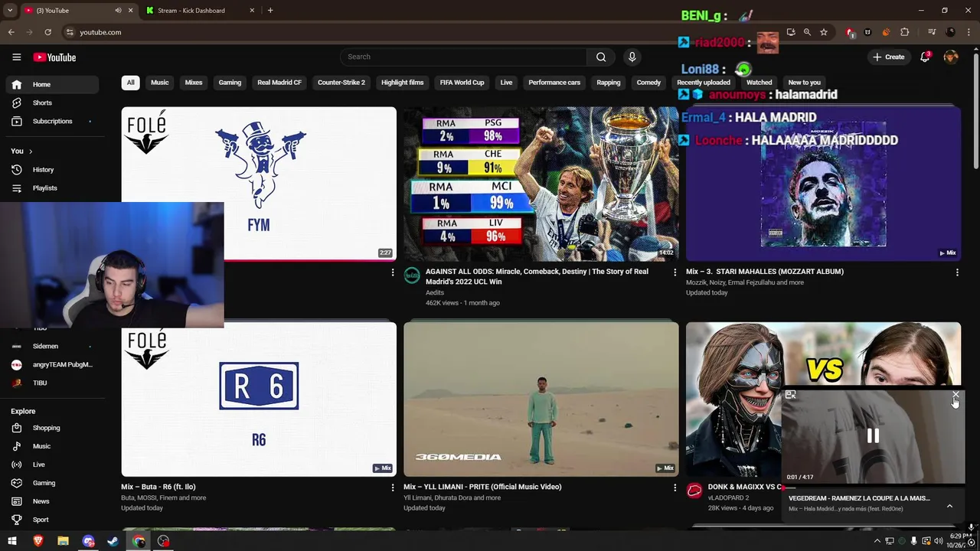This screenshot has height=551, width=980.
Task: Open AGAINST ALL ODDS video title
Action: click(537, 276)
